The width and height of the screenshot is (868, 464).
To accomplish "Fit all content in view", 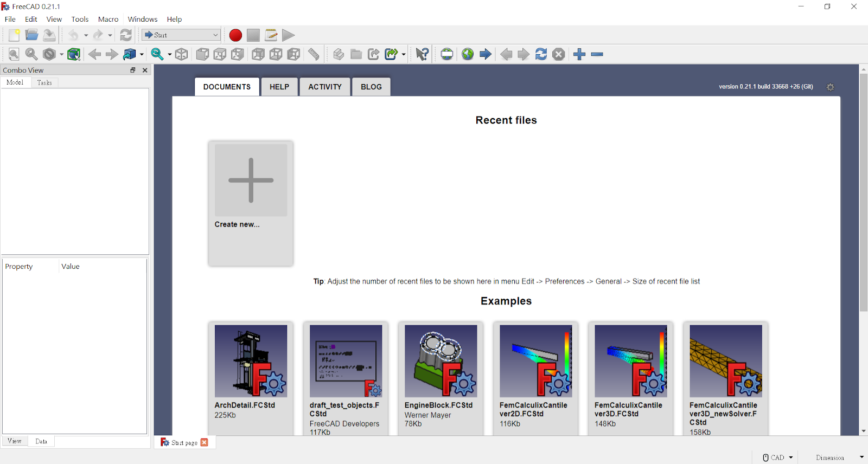I will (14, 54).
